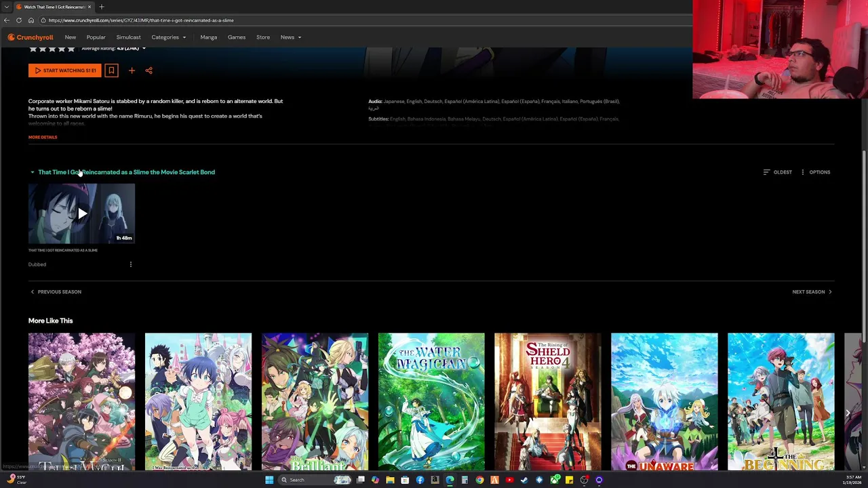868x488 pixels.
Task: Close the Crunchyroll browser tab
Action: point(90,7)
